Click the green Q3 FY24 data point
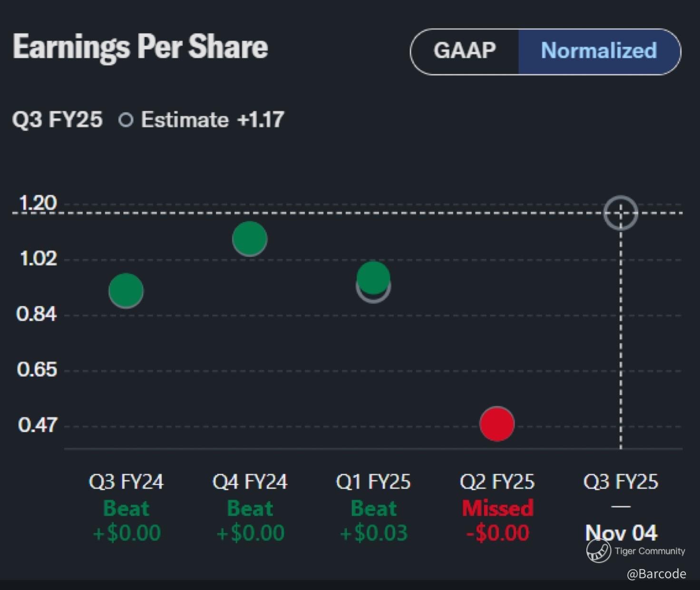Screen dimensions: 700x590 click(x=126, y=290)
